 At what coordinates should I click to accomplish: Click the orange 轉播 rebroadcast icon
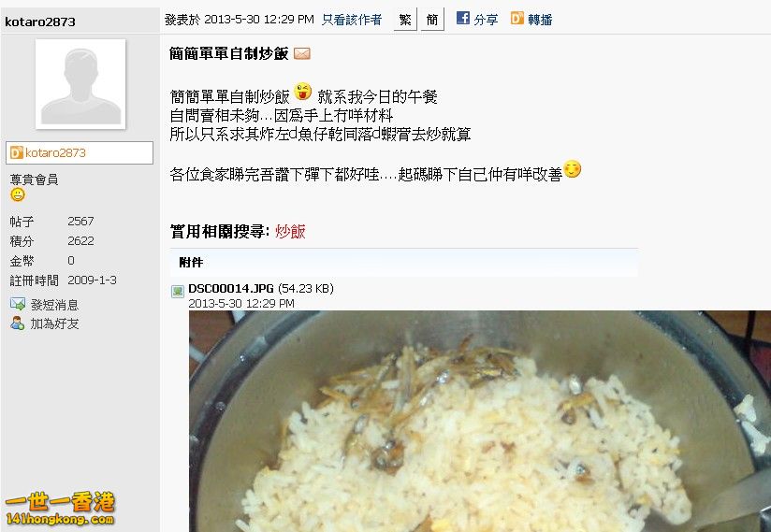pyautogui.click(x=516, y=18)
